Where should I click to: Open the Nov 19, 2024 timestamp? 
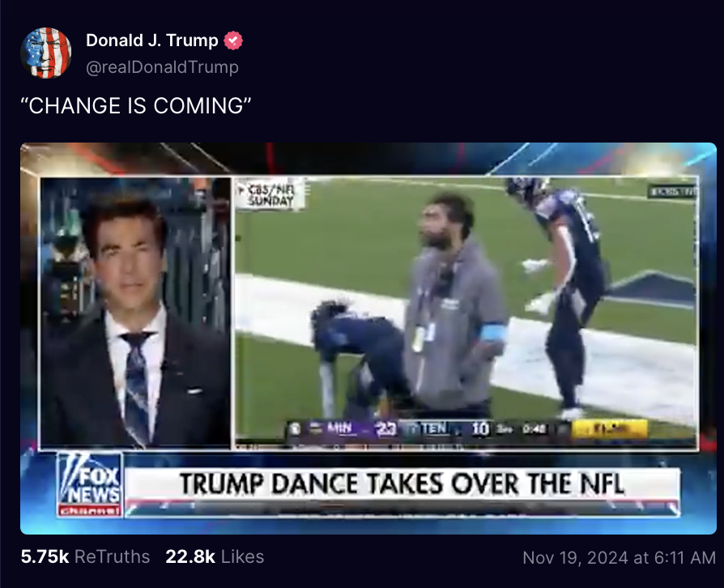tap(620, 557)
